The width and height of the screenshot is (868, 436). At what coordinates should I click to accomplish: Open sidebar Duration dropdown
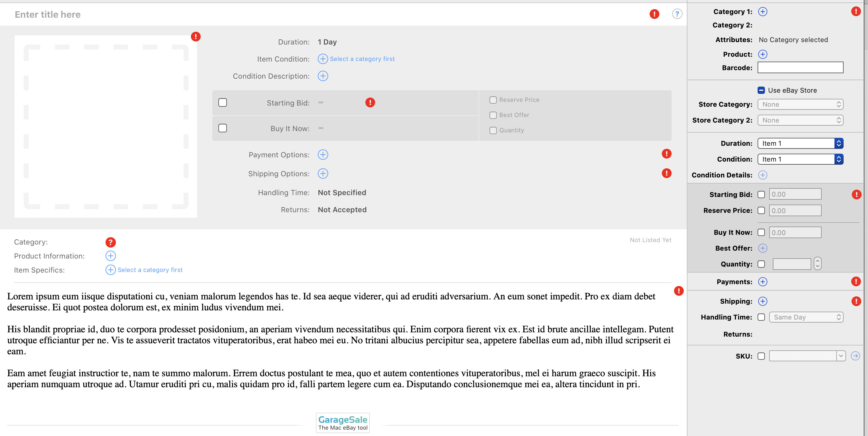tap(800, 143)
